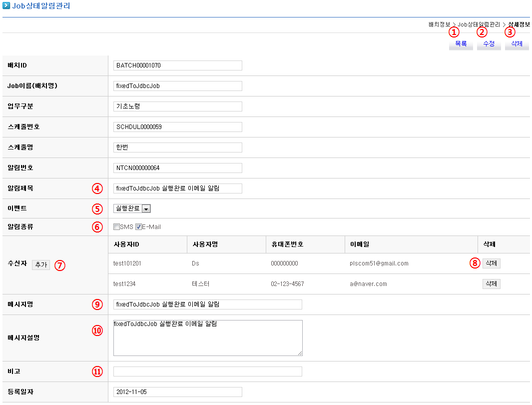The image size is (532, 405).
Task: Remove recipient test1234 with its 삭제 button
Action: tap(491, 284)
